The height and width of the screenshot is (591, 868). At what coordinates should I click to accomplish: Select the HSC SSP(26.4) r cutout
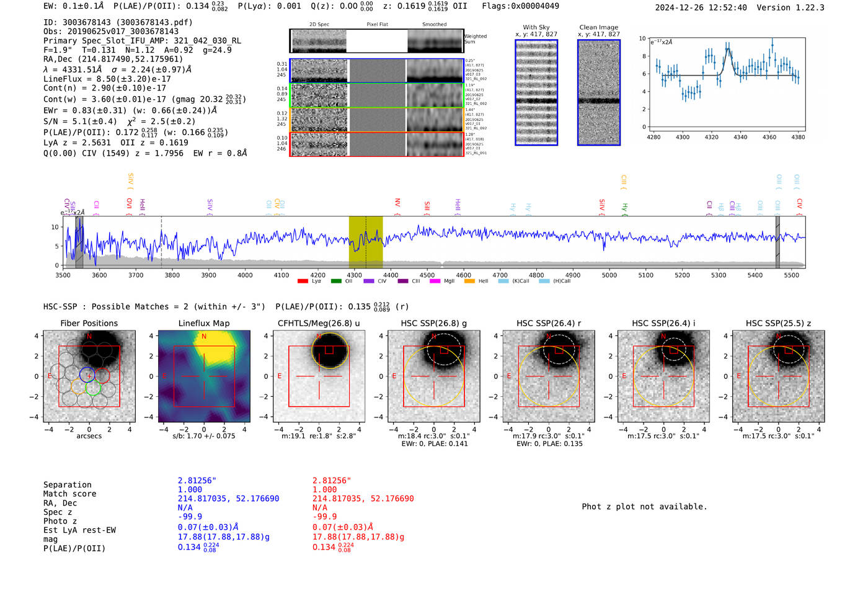coord(549,376)
